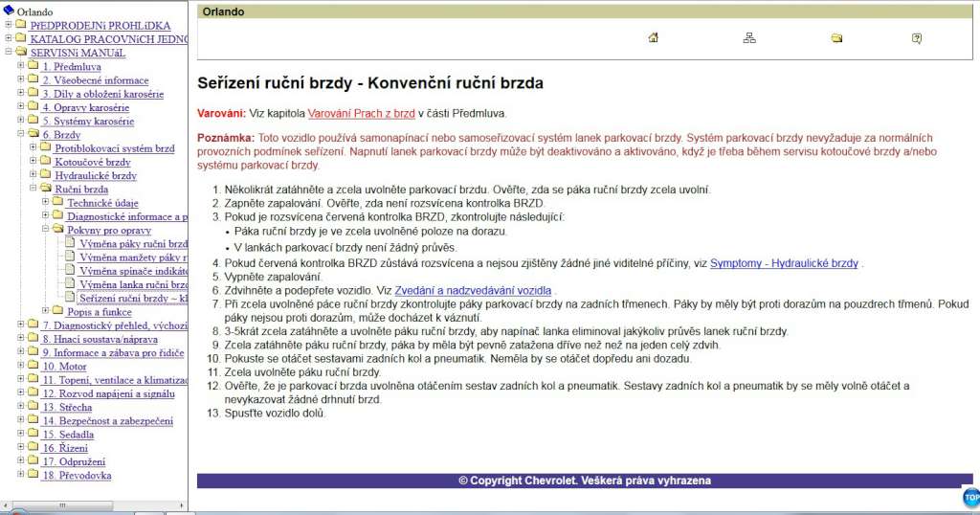Open the site map hierarchy icon
Image resolution: width=980 pixels, height=515 pixels.
tap(749, 38)
